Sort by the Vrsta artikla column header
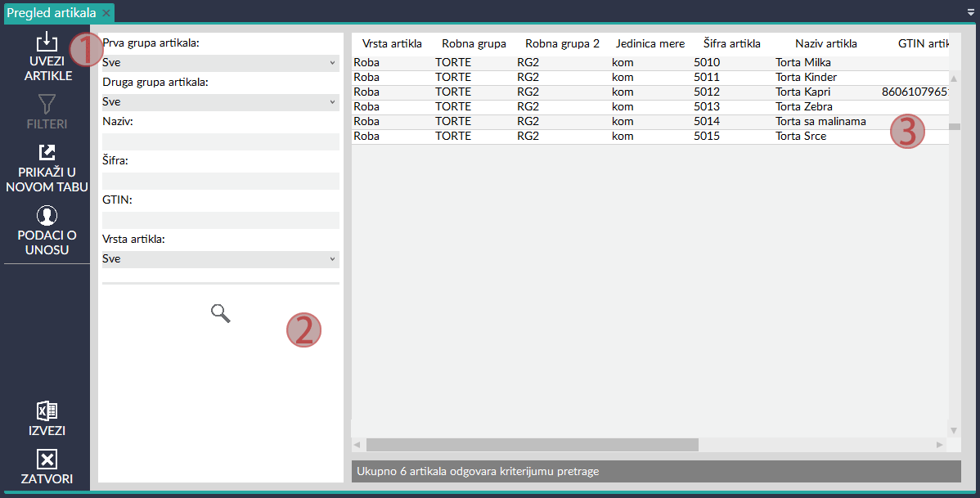 coord(392,43)
